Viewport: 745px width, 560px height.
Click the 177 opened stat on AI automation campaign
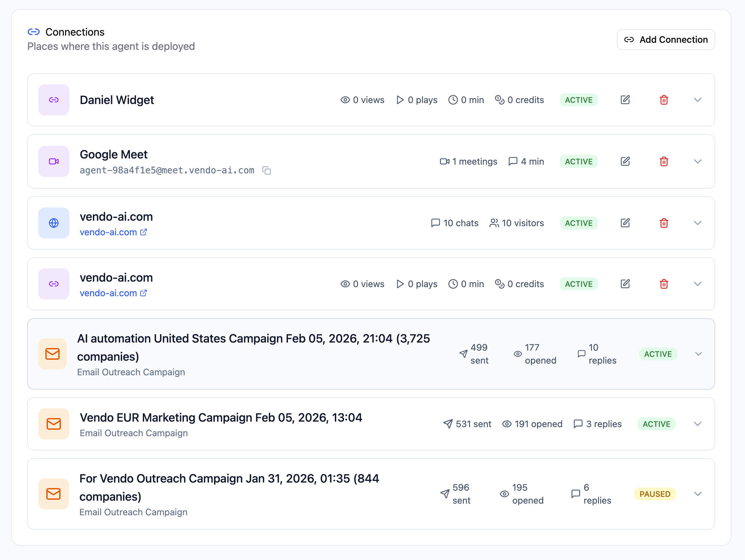535,354
